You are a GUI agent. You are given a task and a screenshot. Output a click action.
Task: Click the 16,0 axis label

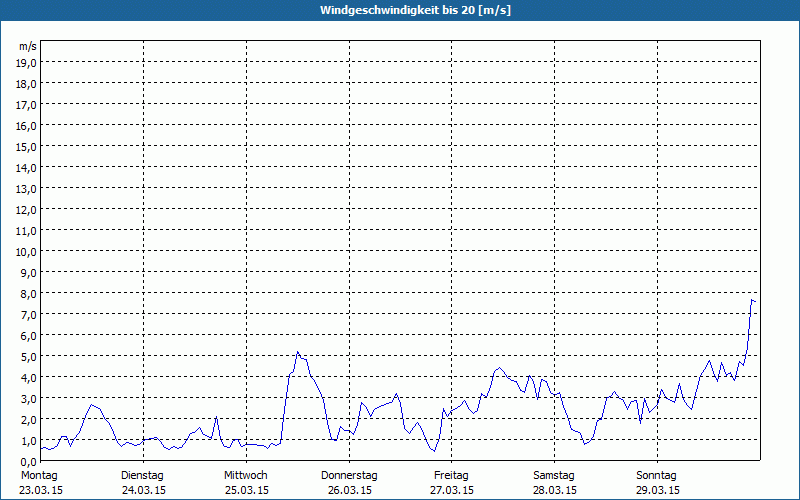click(27, 126)
